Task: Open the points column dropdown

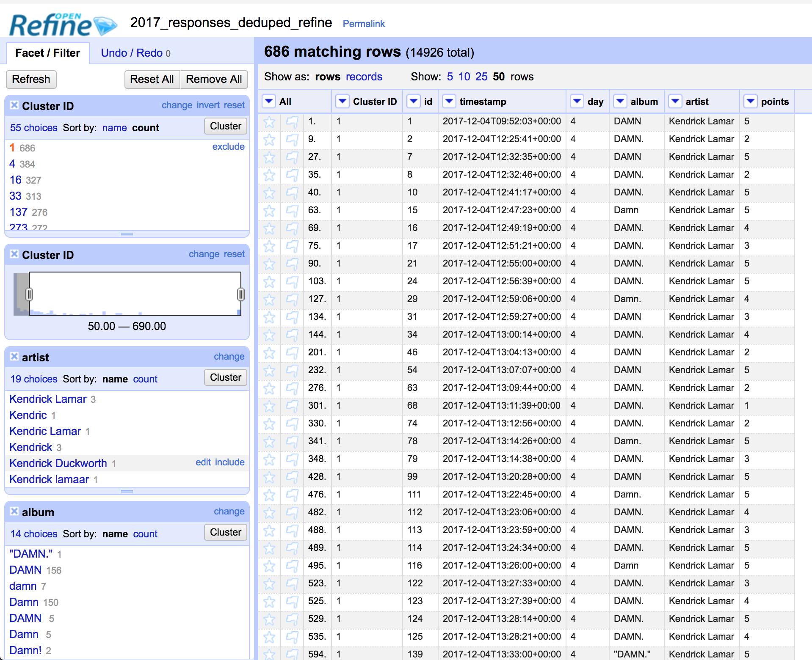Action: pos(751,102)
